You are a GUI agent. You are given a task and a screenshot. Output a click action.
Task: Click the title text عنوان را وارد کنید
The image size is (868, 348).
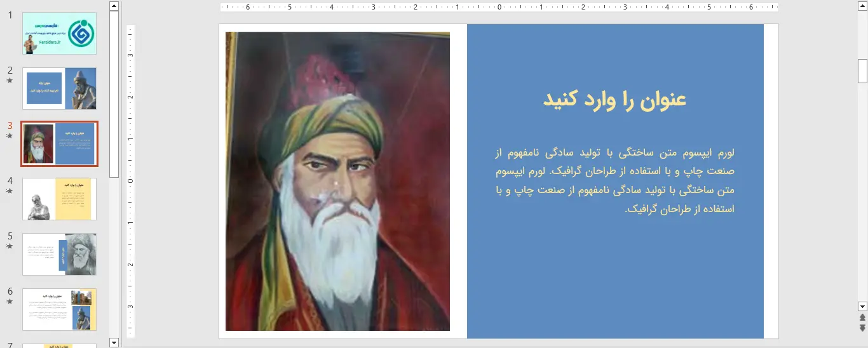(614, 100)
